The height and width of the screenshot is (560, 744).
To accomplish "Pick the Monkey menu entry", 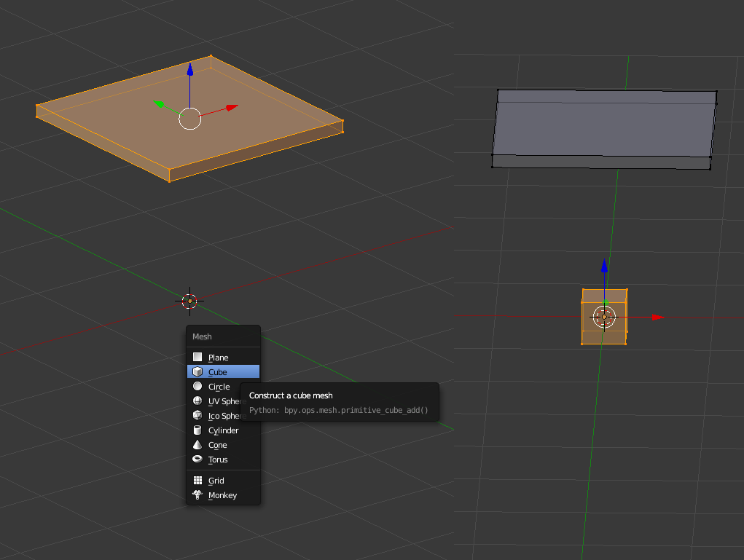I will [x=222, y=495].
